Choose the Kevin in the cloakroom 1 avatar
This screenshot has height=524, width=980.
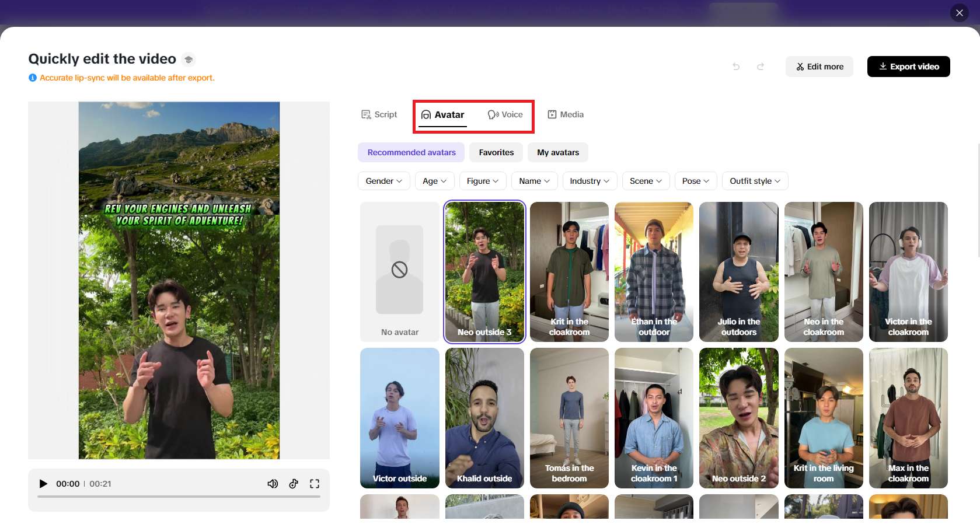tap(654, 418)
